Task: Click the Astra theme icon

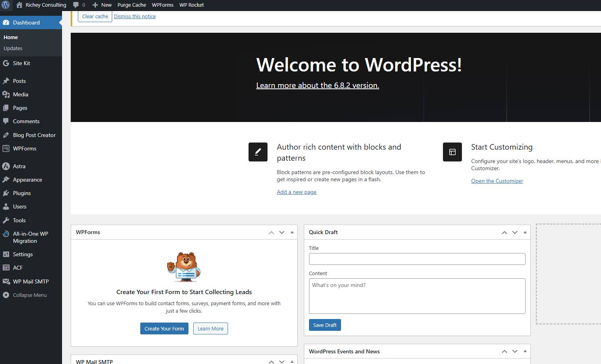Action: (6, 166)
